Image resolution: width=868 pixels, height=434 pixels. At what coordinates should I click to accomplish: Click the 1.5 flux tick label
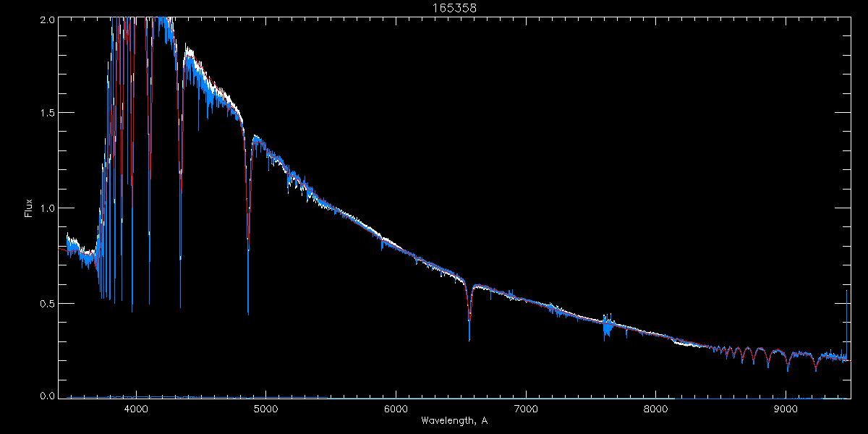46,113
